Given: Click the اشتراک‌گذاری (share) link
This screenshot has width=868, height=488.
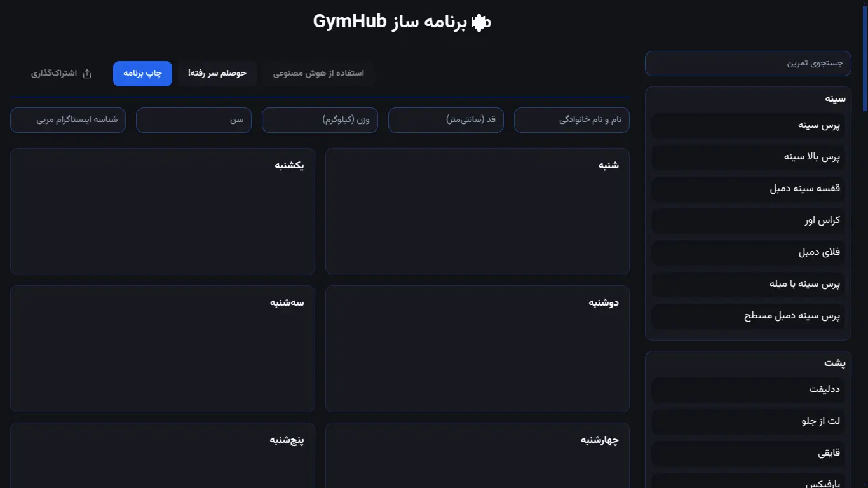Looking at the screenshot, I should tap(55, 73).
